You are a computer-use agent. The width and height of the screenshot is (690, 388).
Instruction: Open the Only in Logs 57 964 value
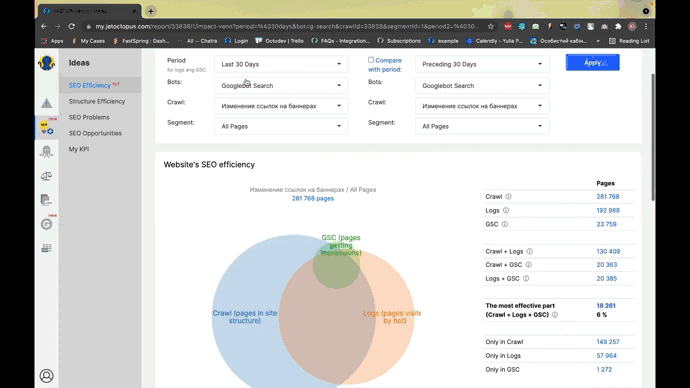pyautogui.click(x=606, y=355)
